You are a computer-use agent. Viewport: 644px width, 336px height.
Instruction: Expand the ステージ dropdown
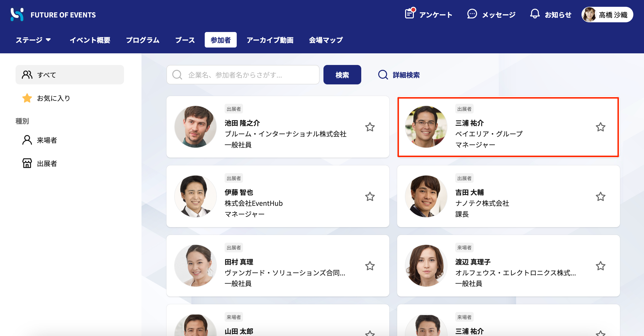coord(33,40)
